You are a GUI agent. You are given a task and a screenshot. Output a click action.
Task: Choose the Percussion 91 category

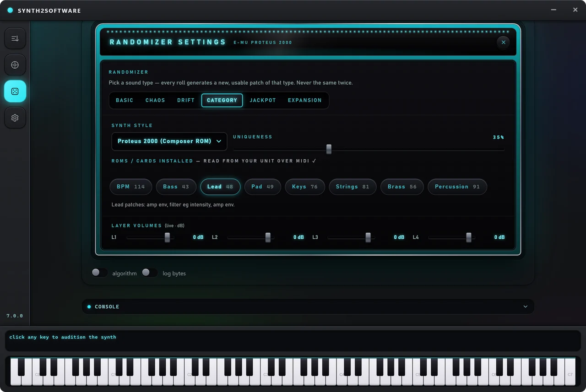coord(457,187)
